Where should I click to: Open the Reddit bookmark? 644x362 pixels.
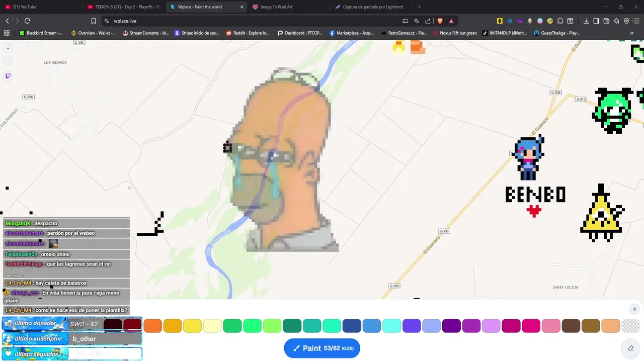(248, 33)
